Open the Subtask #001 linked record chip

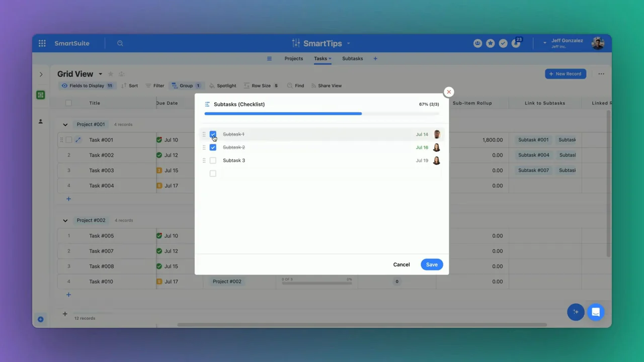pyautogui.click(x=533, y=140)
